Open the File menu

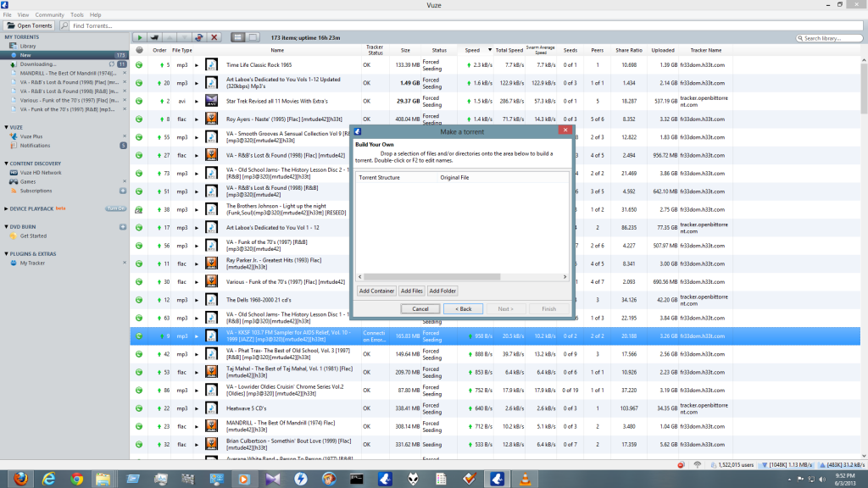pyautogui.click(x=7, y=15)
